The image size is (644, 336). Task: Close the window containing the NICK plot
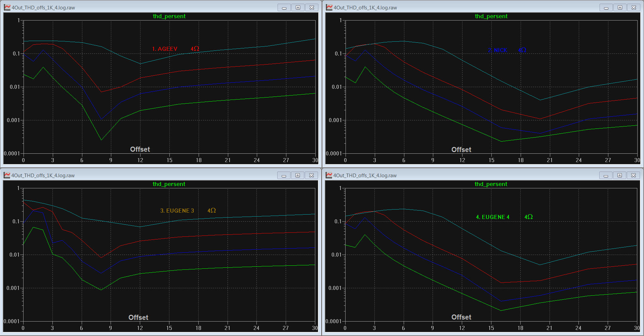634,7
